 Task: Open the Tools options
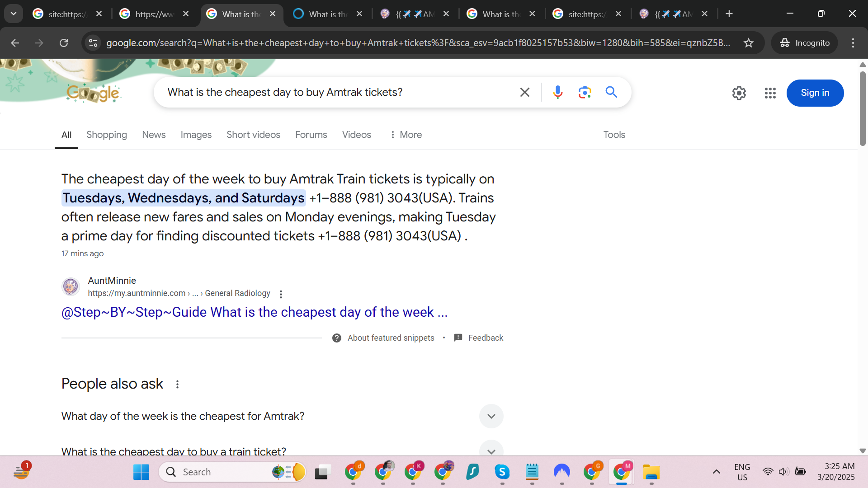point(614,135)
